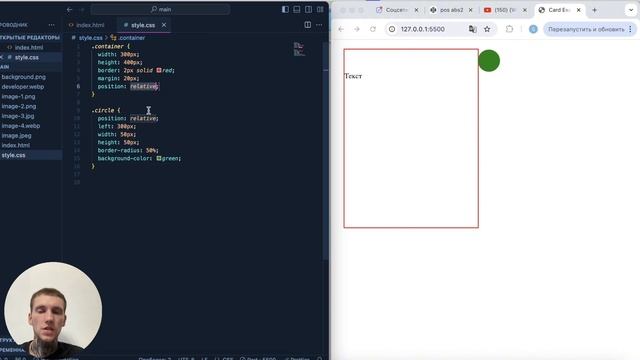Reload the page in Chrome
Viewport: 640px width, 360px height.
[373, 29]
